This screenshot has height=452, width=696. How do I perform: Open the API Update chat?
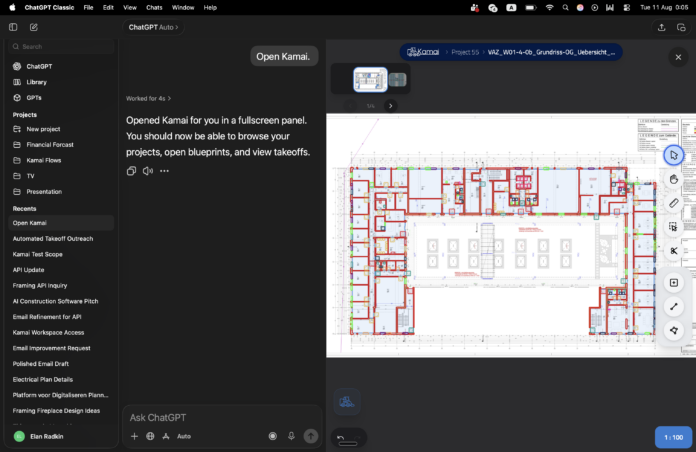click(61, 270)
